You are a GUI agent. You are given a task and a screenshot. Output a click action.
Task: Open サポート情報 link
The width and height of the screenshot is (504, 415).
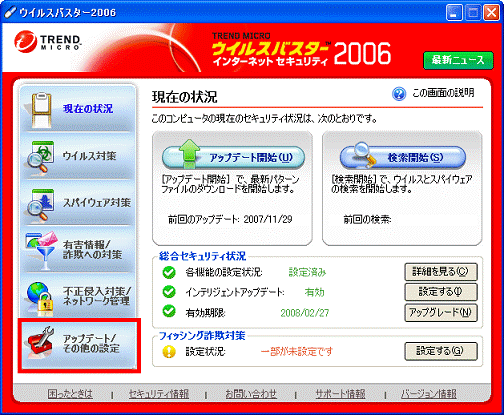click(x=340, y=394)
